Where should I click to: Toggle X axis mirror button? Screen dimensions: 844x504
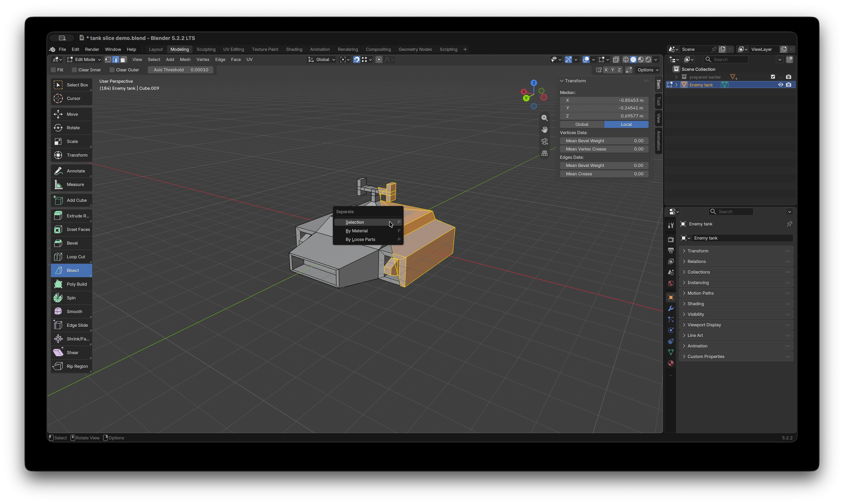(x=606, y=70)
